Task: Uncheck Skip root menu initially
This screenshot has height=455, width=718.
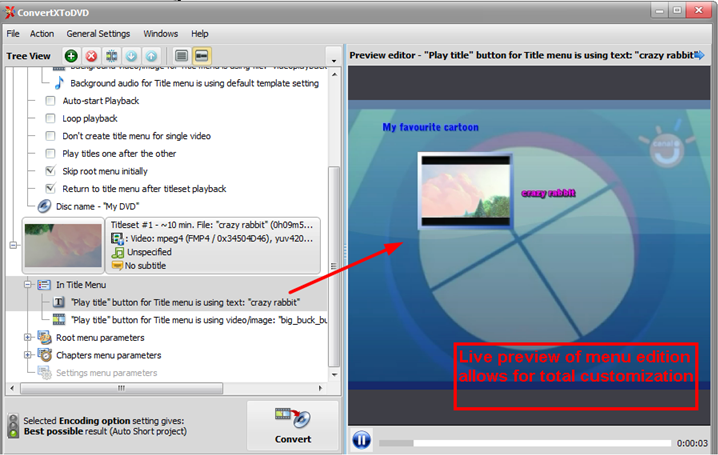Action: [50, 171]
